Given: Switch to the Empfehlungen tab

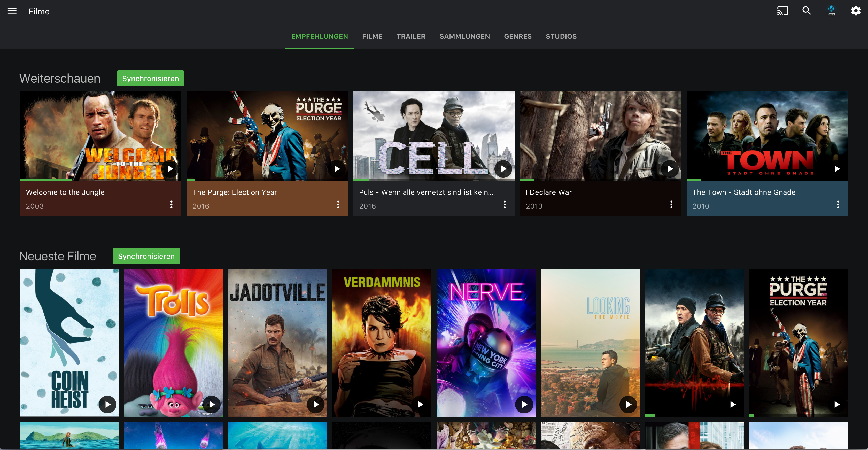Looking at the screenshot, I should pos(320,36).
